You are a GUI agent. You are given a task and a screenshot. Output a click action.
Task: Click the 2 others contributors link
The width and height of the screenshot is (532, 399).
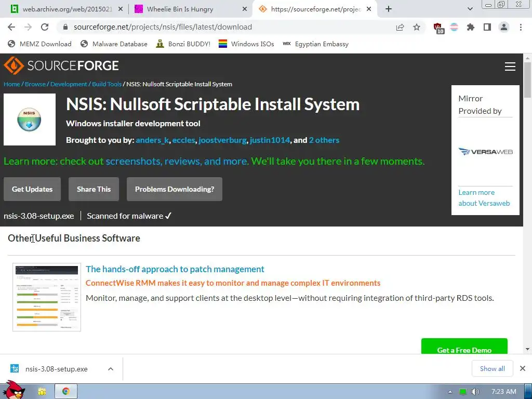[x=324, y=140]
